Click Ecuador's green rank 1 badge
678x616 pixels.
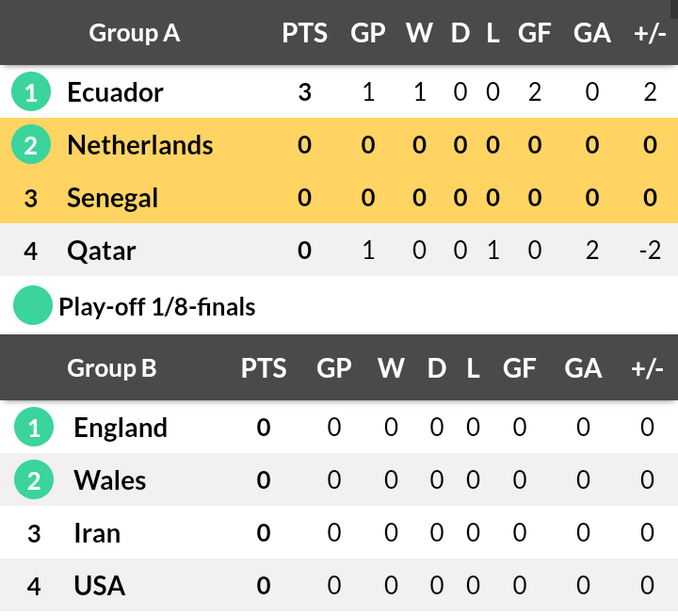[31, 91]
